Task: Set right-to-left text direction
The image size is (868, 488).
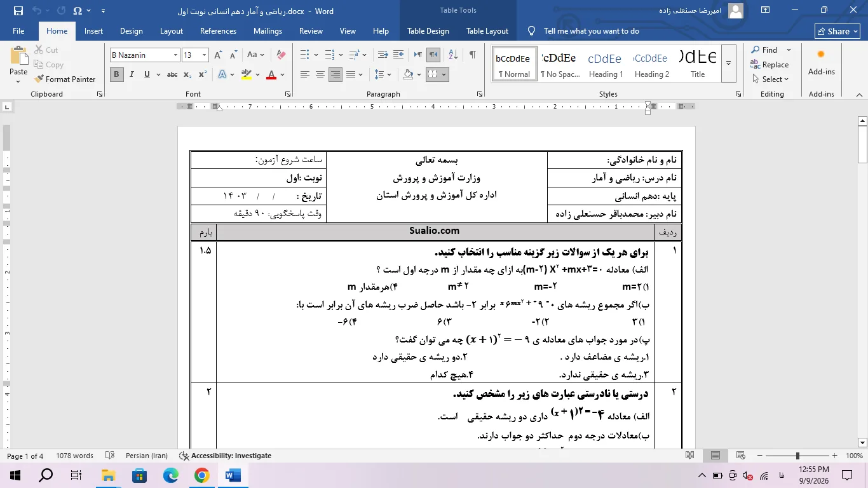Action: (x=433, y=55)
